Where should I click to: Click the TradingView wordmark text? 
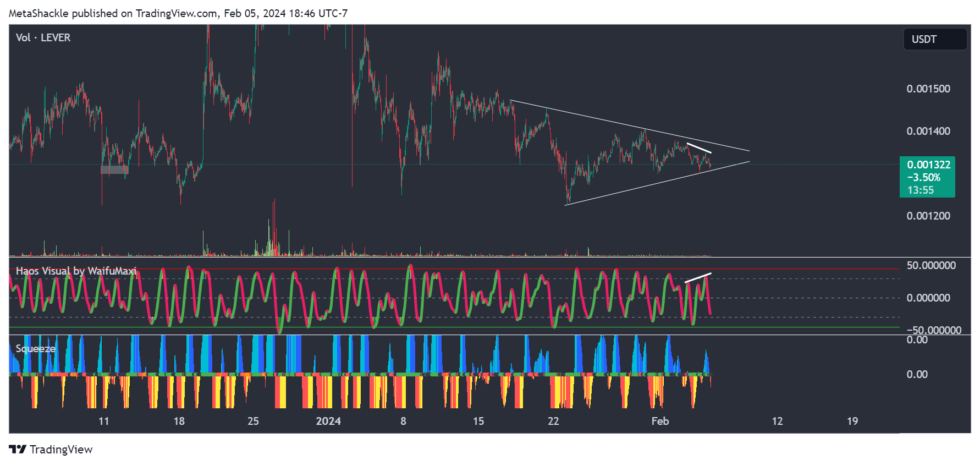coord(61,450)
